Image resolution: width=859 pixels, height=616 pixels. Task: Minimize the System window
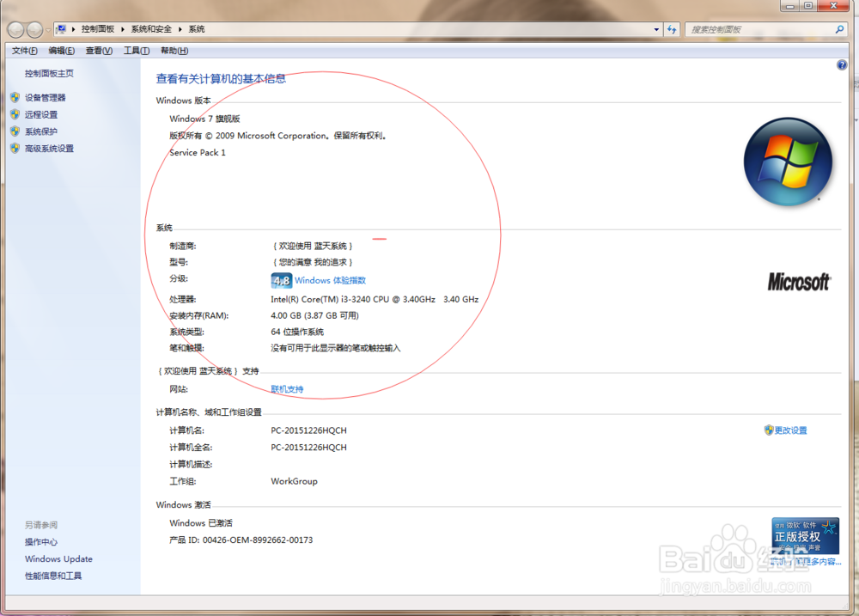click(789, 6)
